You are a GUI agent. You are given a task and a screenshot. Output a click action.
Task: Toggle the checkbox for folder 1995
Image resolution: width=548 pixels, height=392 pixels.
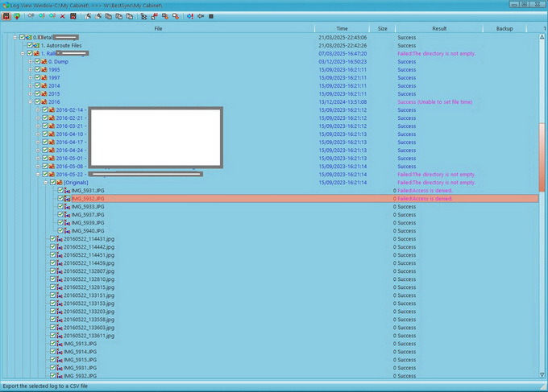coord(37,69)
